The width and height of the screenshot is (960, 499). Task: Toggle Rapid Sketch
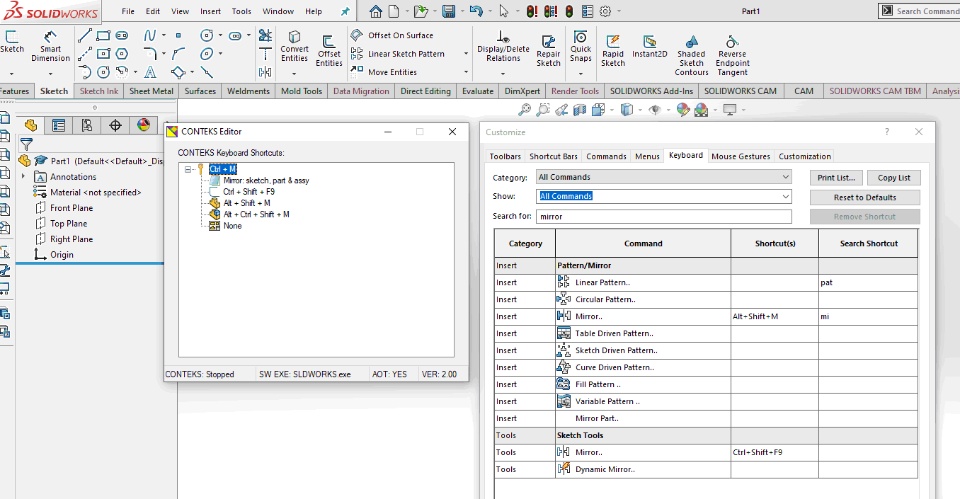[x=613, y=50]
